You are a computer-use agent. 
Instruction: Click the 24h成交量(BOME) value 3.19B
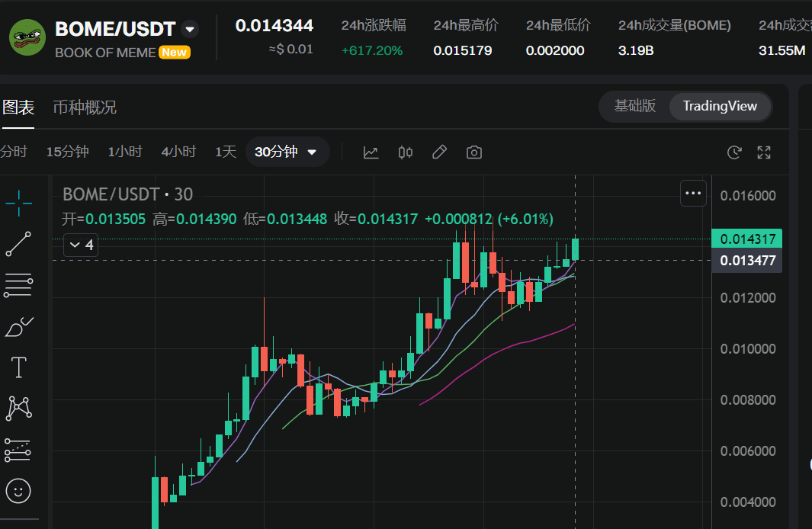click(x=635, y=50)
